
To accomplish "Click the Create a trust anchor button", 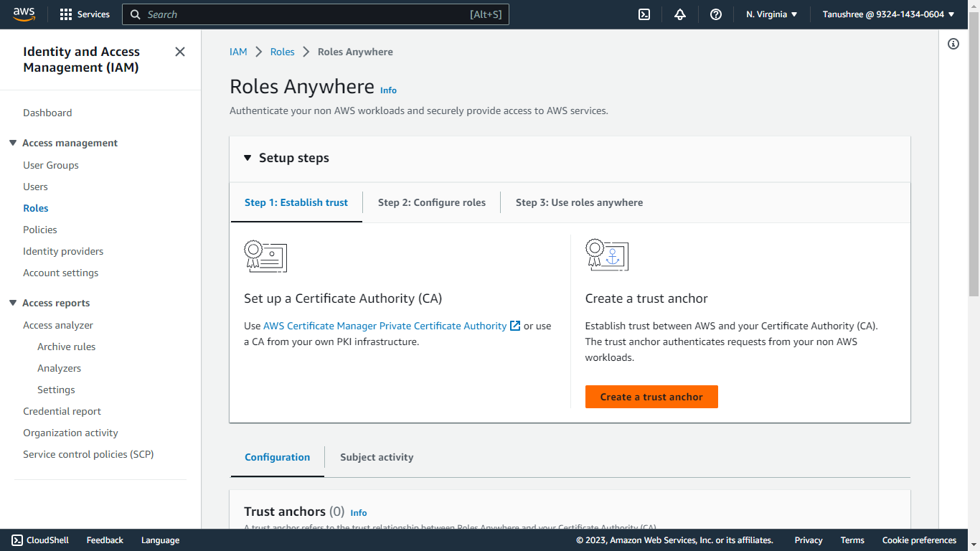I will coord(651,397).
